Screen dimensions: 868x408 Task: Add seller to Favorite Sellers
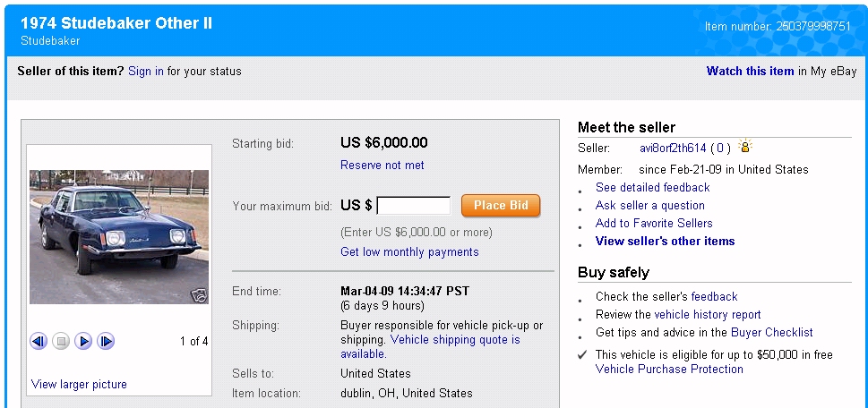(654, 224)
